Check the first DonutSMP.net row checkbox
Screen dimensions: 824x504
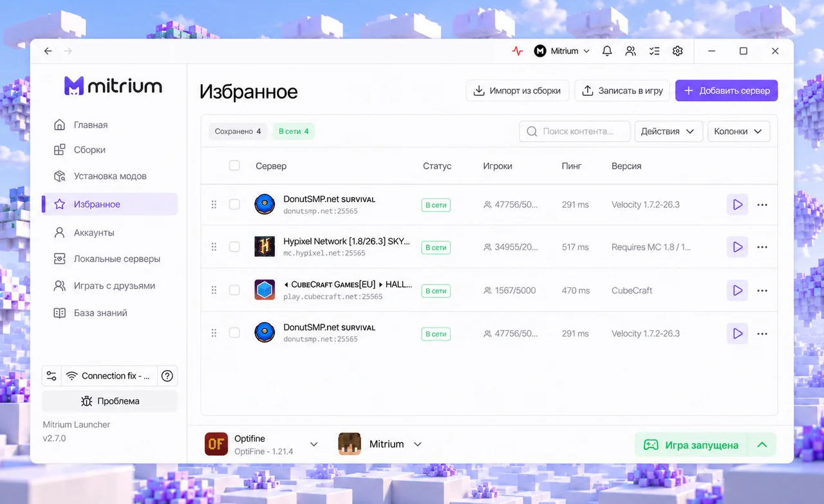pos(234,205)
